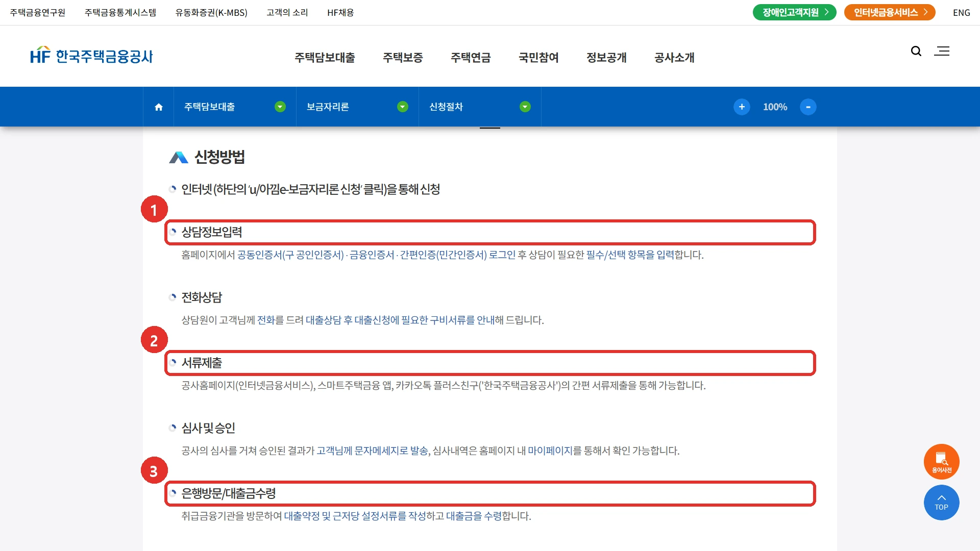Viewport: 980px width, 551px height.
Task: Click the 신청방법 section heading
Action: (x=219, y=157)
